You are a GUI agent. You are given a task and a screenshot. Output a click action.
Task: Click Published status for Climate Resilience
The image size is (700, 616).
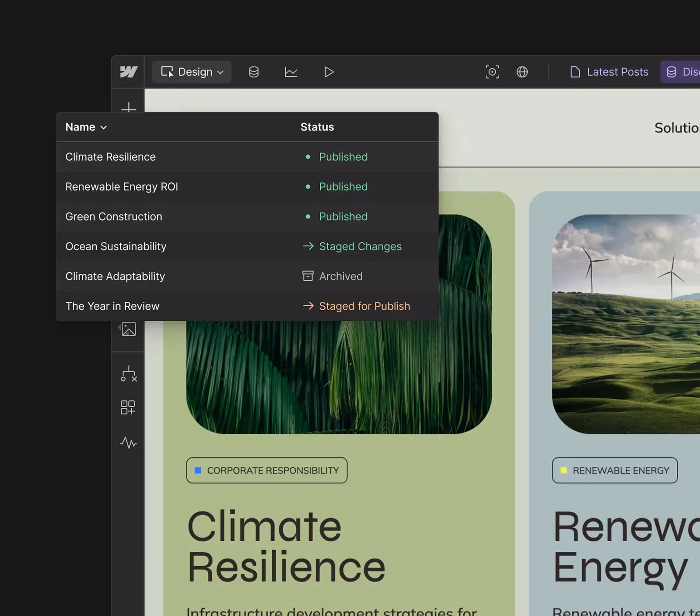click(x=343, y=157)
